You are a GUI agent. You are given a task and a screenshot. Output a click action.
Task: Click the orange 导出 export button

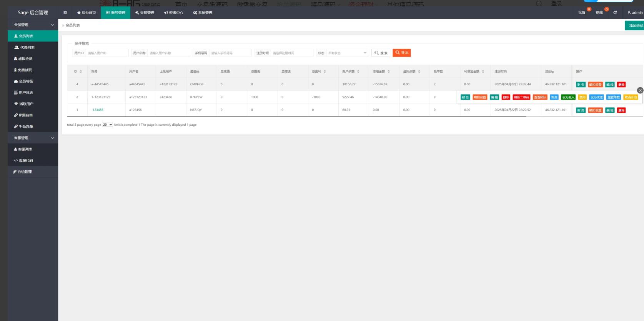[402, 53]
